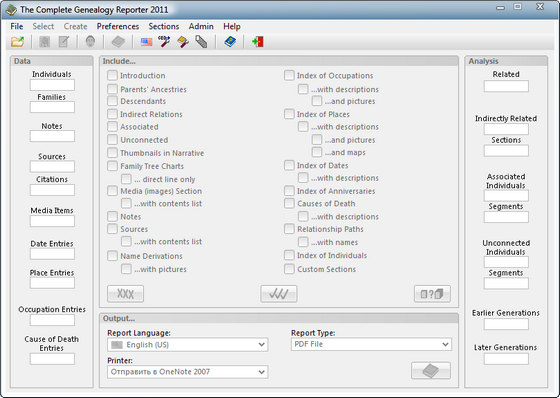Check Family Tree Charts option
Viewport: 560px width, 398px height.
[x=112, y=166]
